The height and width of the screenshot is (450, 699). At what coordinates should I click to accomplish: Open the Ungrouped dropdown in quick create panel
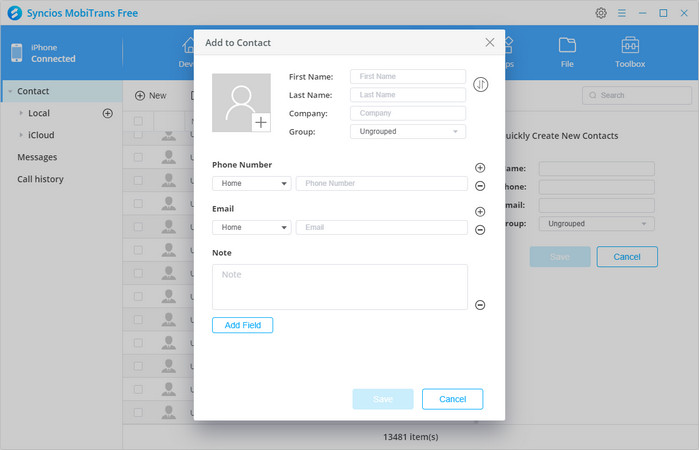pyautogui.click(x=596, y=224)
